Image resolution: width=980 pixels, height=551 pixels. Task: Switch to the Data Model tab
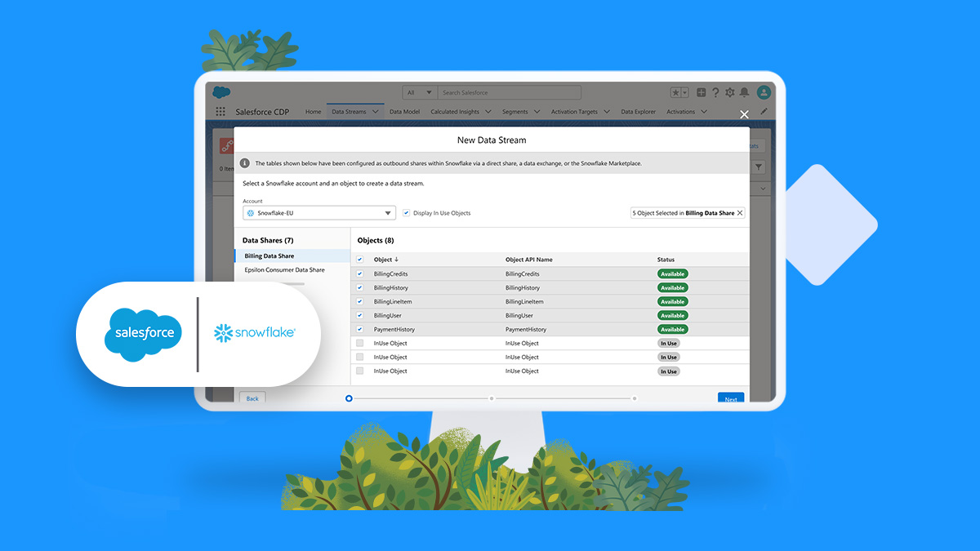click(x=404, y=111)
